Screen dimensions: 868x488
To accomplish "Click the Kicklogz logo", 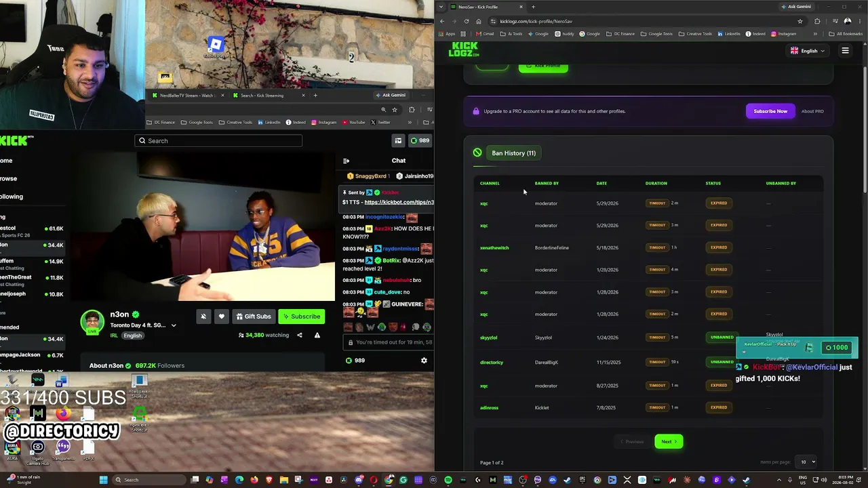I will pos(464,49).
